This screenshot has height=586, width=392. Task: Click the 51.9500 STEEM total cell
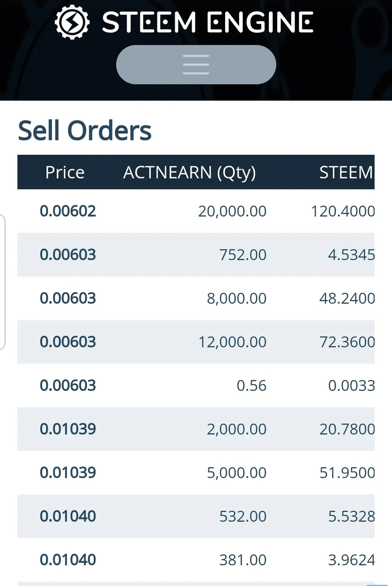347,472
